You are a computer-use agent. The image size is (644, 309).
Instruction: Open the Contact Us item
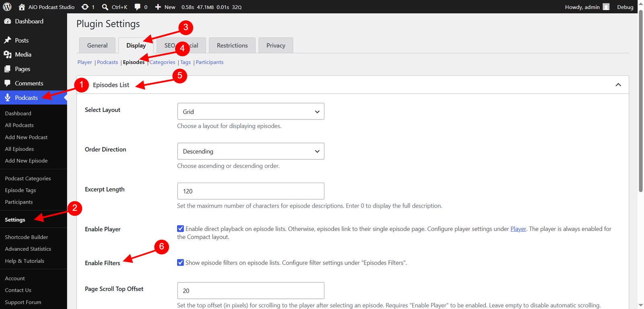click(x=18, y=290)
